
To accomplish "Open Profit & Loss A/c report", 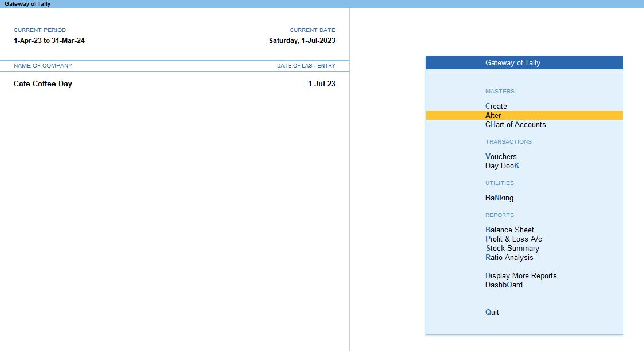I will (x=513, y=239).
